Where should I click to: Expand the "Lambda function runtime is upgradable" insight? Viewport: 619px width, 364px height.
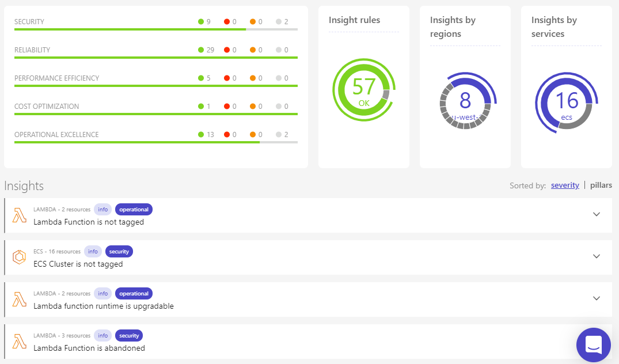click(x=597, y=298)
